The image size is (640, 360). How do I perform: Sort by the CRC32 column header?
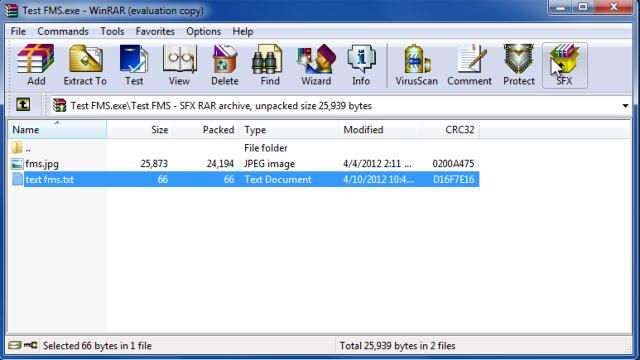450,130
